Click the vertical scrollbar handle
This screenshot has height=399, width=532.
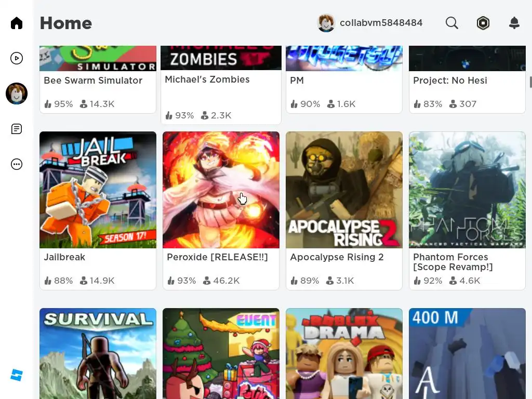pyautogui.click(x=530, y=82)
